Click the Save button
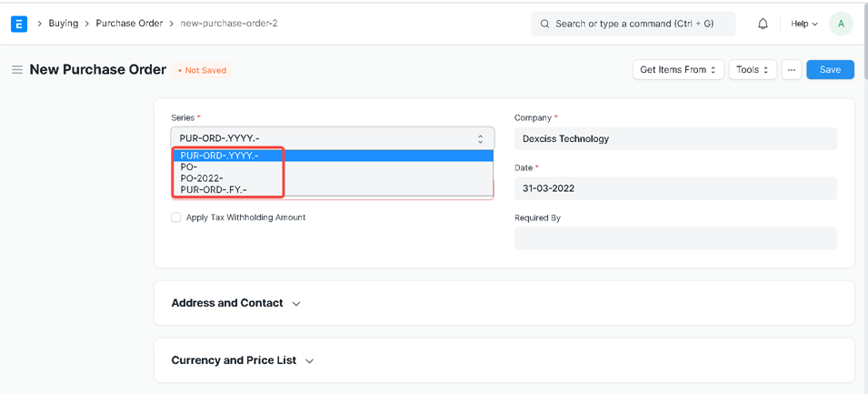The height and width of the screenshot is (394, 868). tap(830, 70)
